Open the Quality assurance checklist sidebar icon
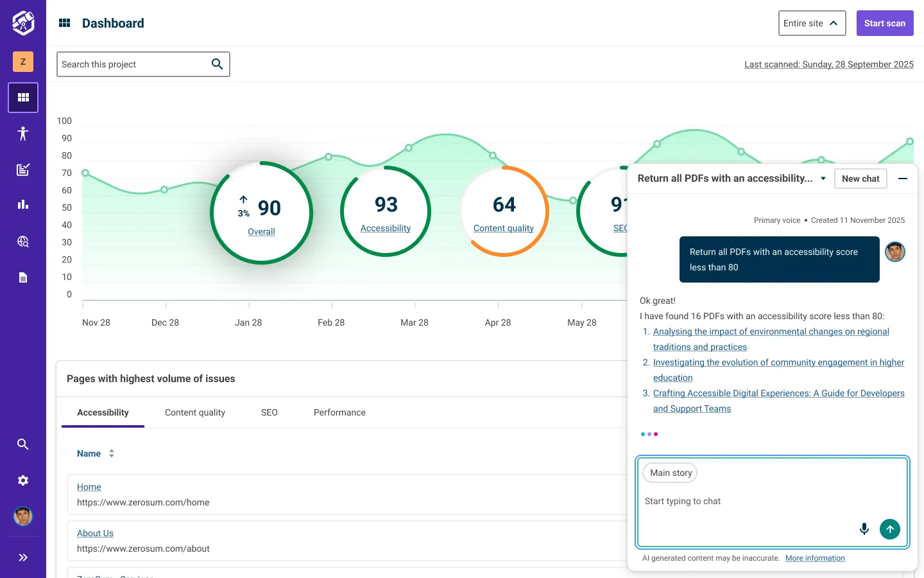 click(23, 170)
